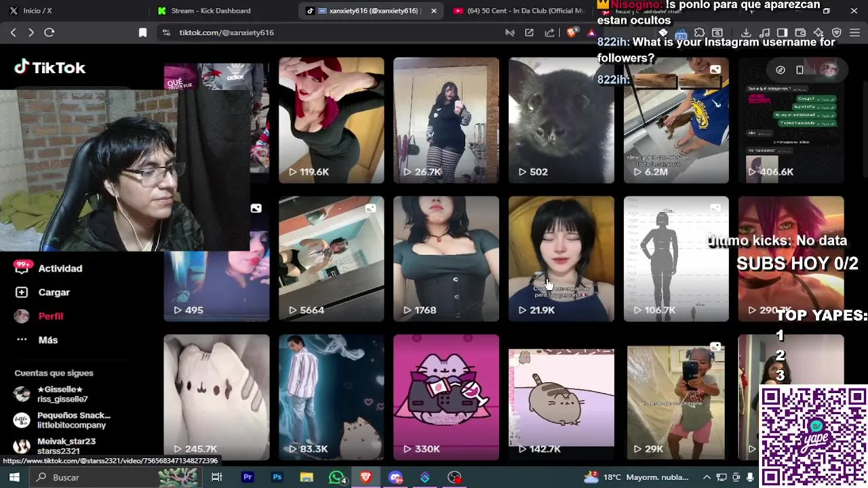Viewport: 868px width, 488px height.
Task: Open chat screenshot video with 406.6K views
Action: [x=791, y=120]
